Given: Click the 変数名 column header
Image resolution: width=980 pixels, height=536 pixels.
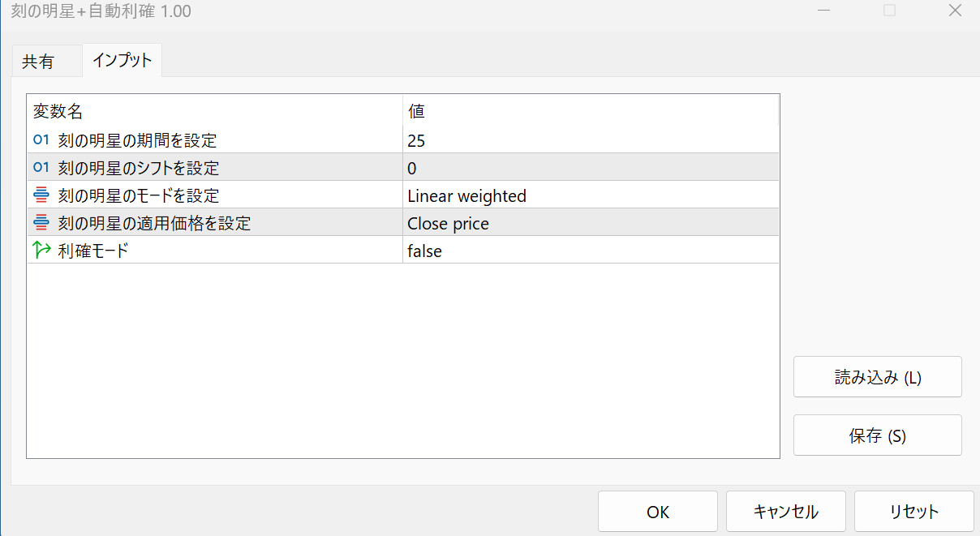Looking at the screenshot, I should [x=215, y=111].
